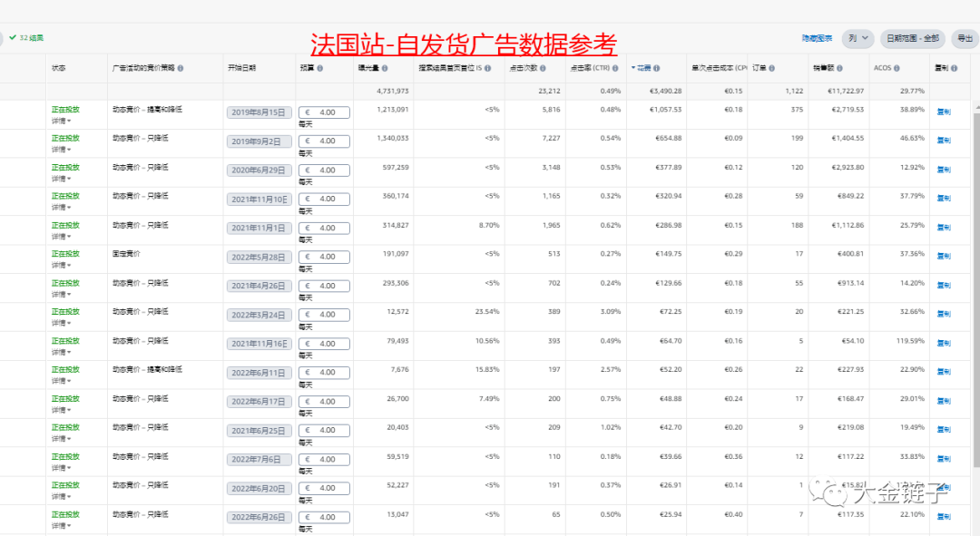Image resolution: width=980 pixels, height=536 pixels.
Task: Click info icon beside 预算 header
Action: tap(319, 68)
